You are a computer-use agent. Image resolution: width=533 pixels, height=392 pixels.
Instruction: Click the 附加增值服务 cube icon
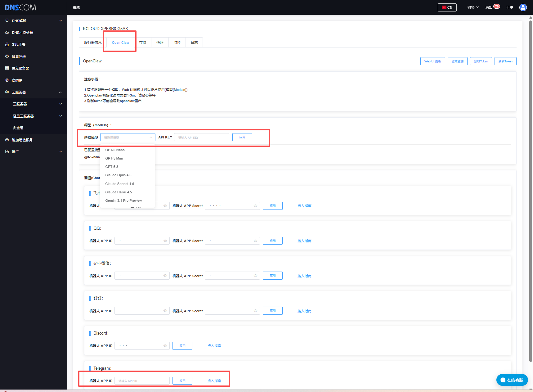point(7,140)
